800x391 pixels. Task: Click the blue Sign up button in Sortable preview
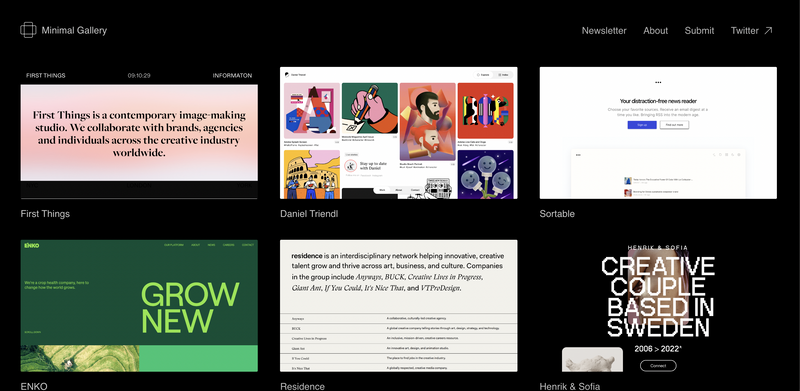pyautogui.click(x=642, y=125)
